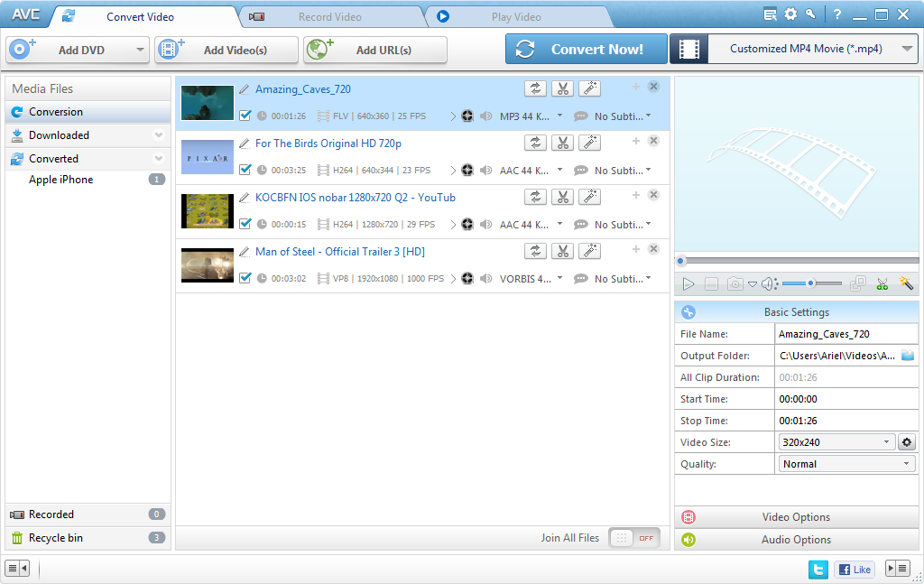
Task: Open the Recycle bin category
Action: pos(88,538)
